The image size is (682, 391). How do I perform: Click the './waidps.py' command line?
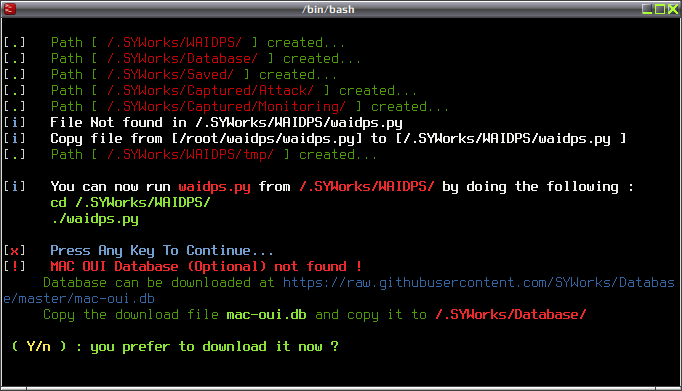click(95, 219)
